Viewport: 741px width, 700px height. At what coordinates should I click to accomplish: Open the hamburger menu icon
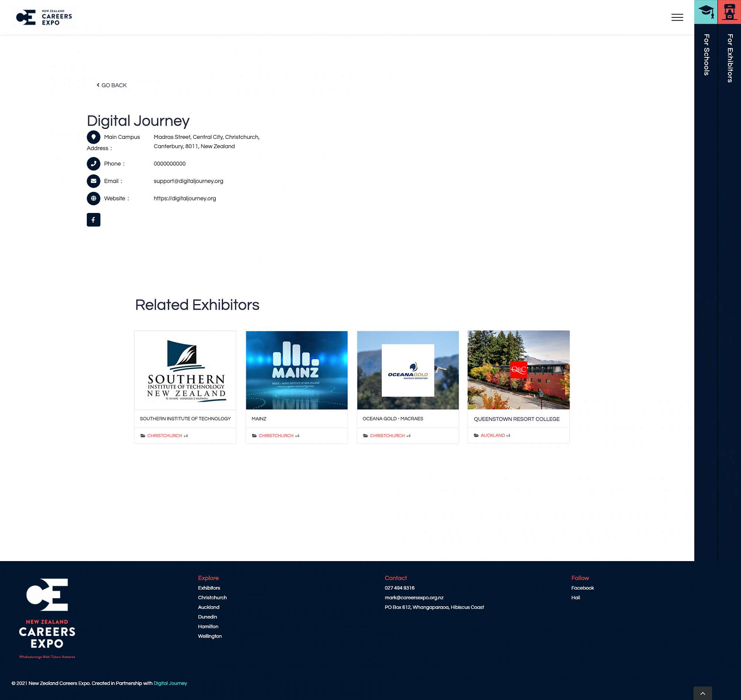(x=677, y=17)
